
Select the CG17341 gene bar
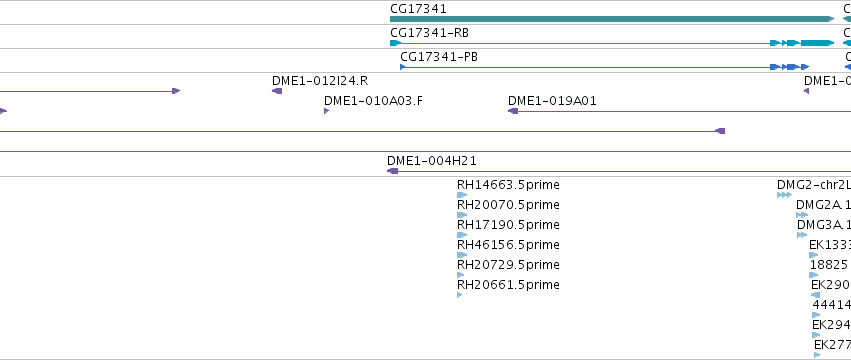(612, 19)
